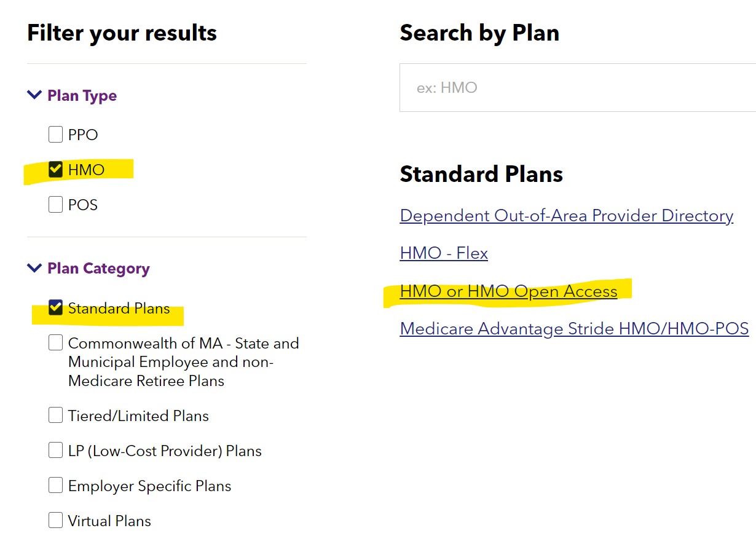Enable Commonwealth of MA employee plans filter
Image resolution: width=756 pixels, height=544 pixels.
coord(55,342)
